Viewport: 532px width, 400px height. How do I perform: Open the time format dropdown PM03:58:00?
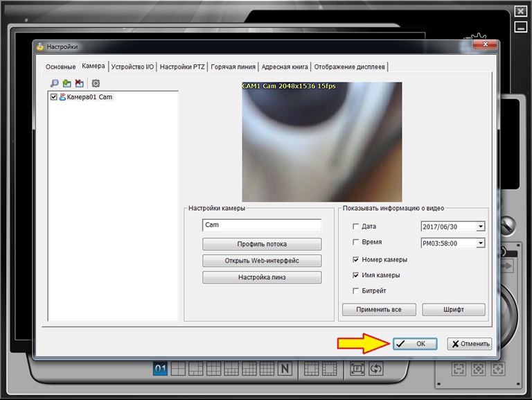point(481,243)
